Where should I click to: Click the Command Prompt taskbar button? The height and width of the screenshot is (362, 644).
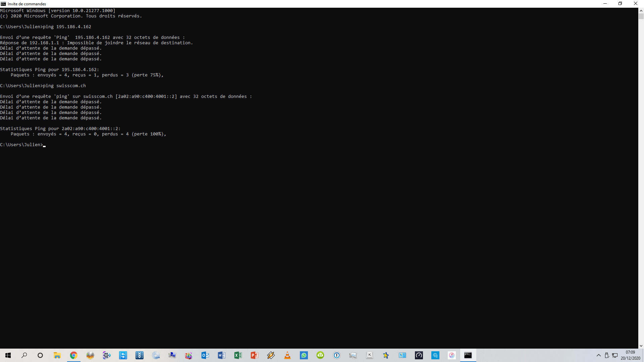(468, 355)
